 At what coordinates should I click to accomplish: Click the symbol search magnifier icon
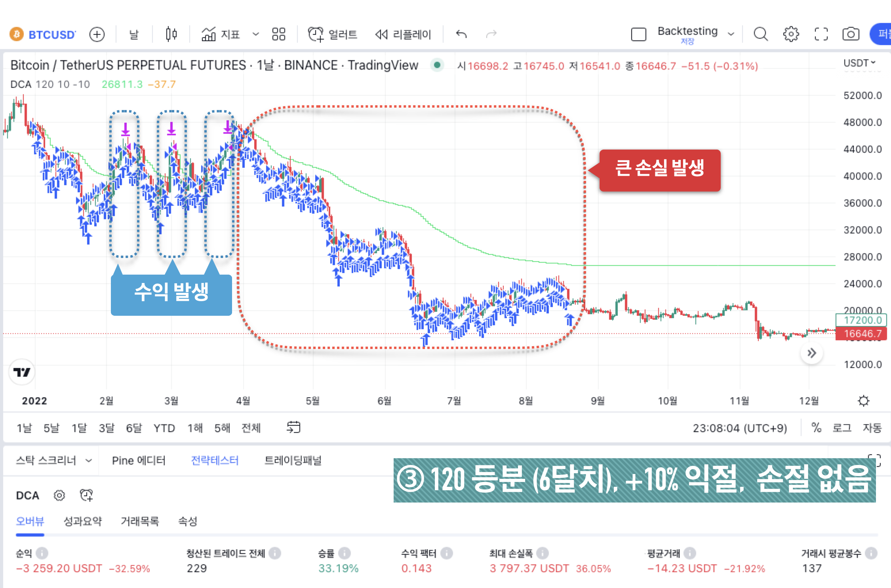click(760, 34)
